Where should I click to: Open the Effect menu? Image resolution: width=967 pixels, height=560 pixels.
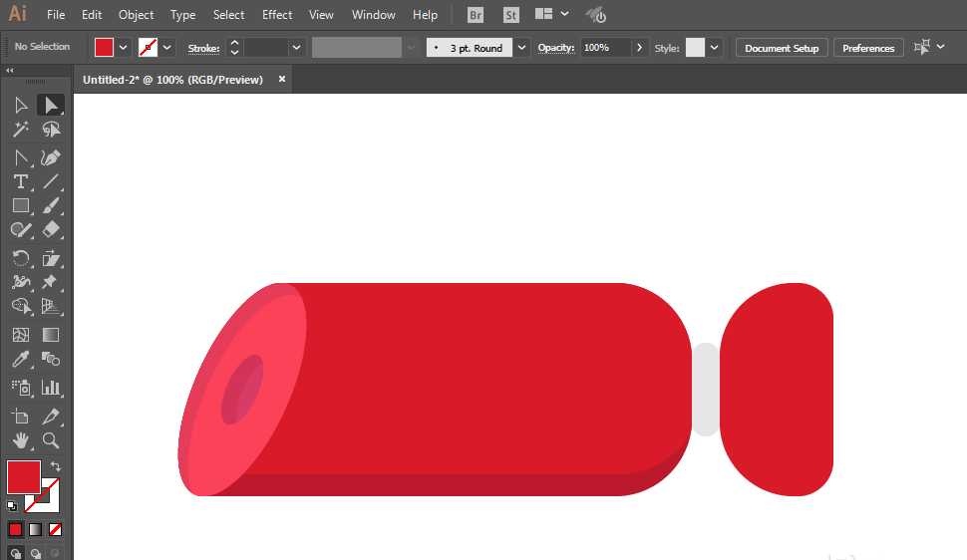coord(277,15)
